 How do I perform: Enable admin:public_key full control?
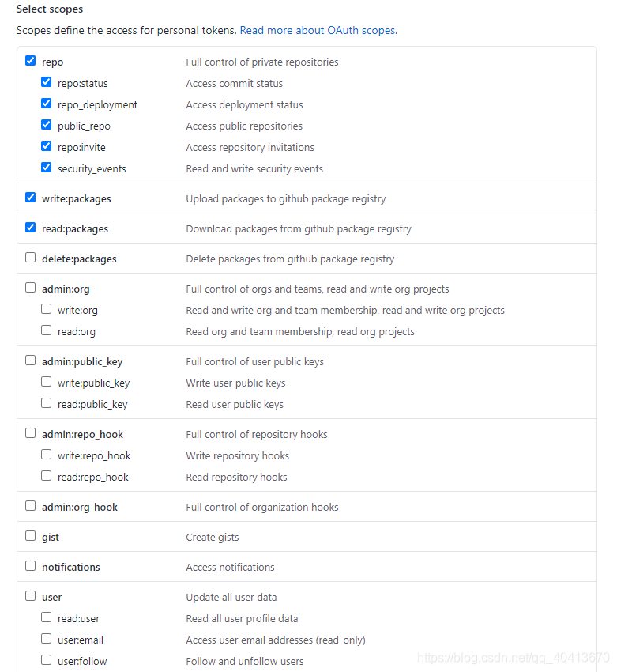(x=30, y=360)
